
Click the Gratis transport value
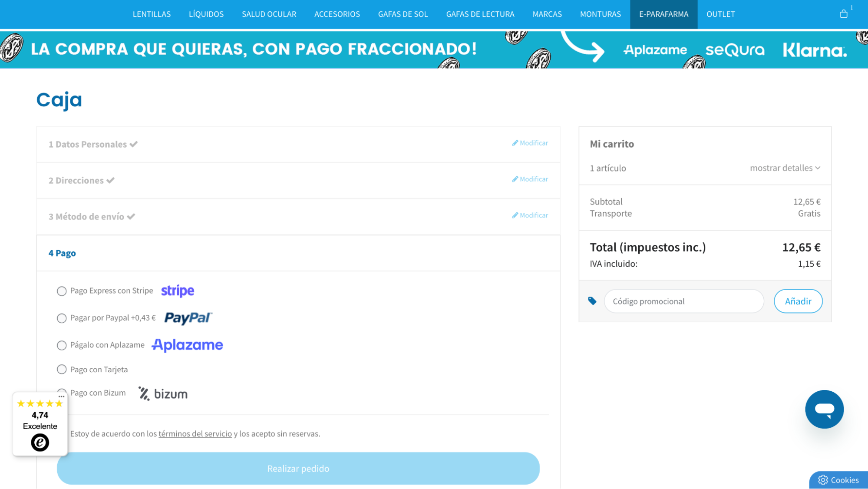[809, 214]
